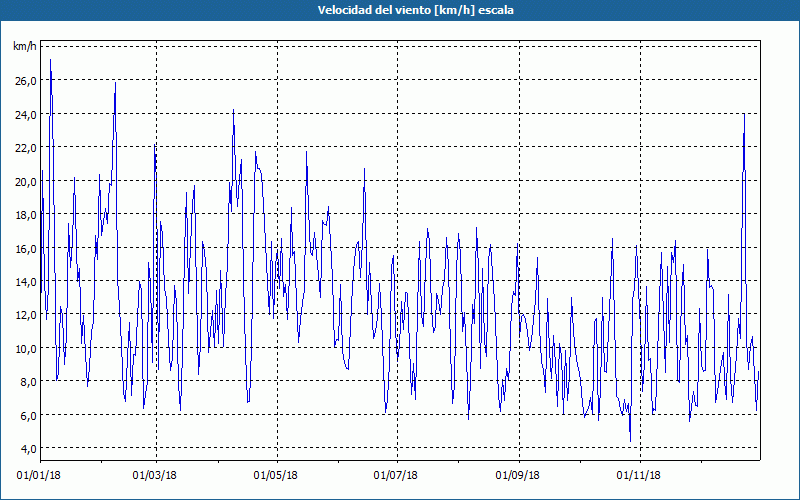The height and width of the screenshot is (500, 800).
Task: Click the 4,0 y-axis value
Action: pyautogui.click(x=28, y=448)
